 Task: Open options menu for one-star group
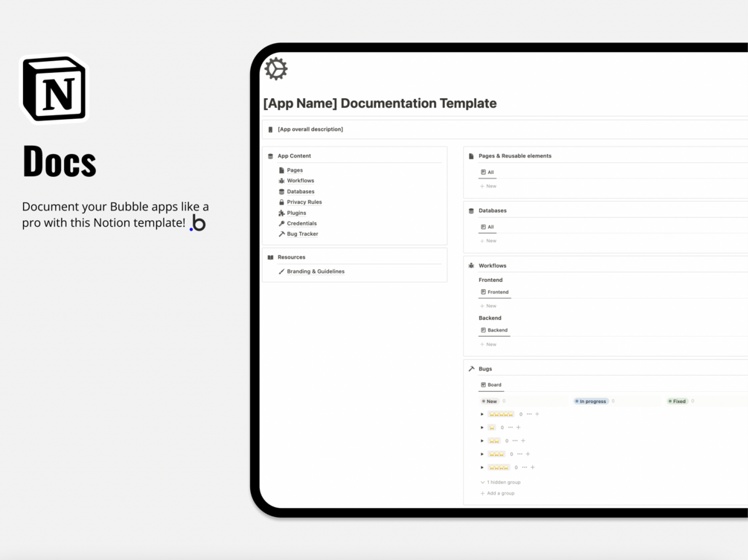tap(511, 428)
